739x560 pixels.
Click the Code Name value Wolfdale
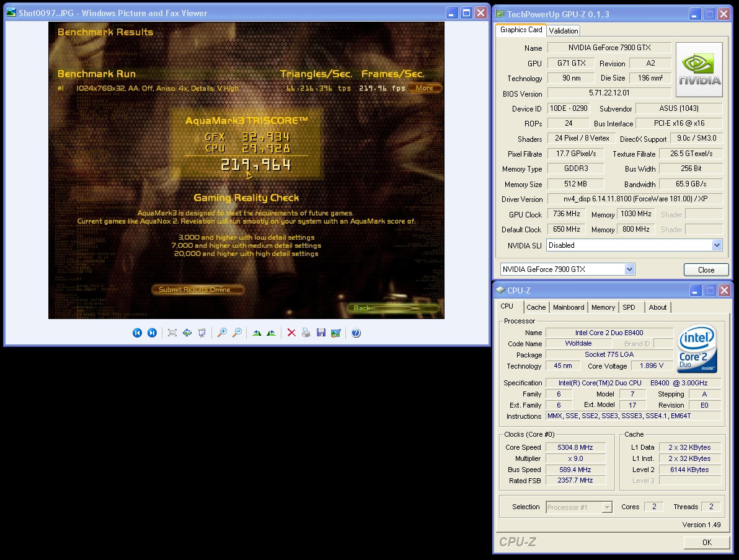578,343
